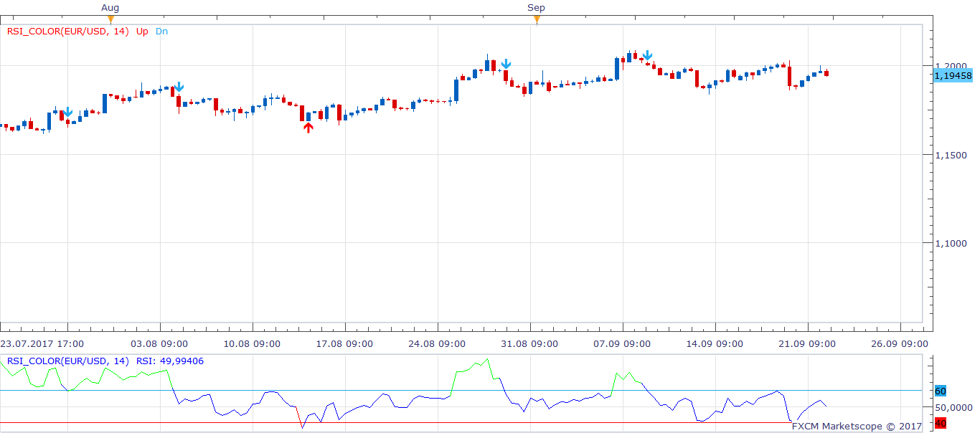Click the blue 60 overbought level tag
Viewport: 980px width, 433px height.
point(940,391)
